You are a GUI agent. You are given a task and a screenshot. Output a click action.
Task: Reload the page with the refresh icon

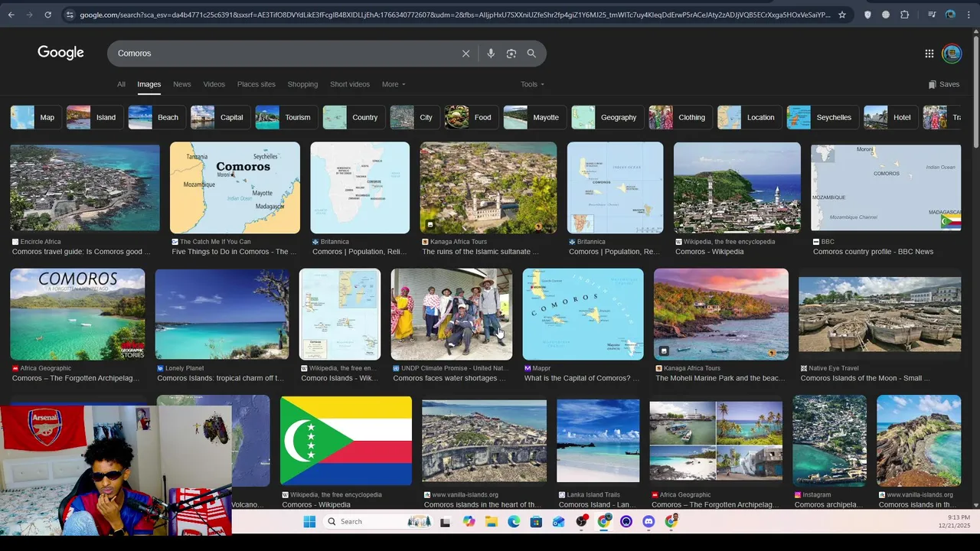pyautogui.click(x=47, y=15)
